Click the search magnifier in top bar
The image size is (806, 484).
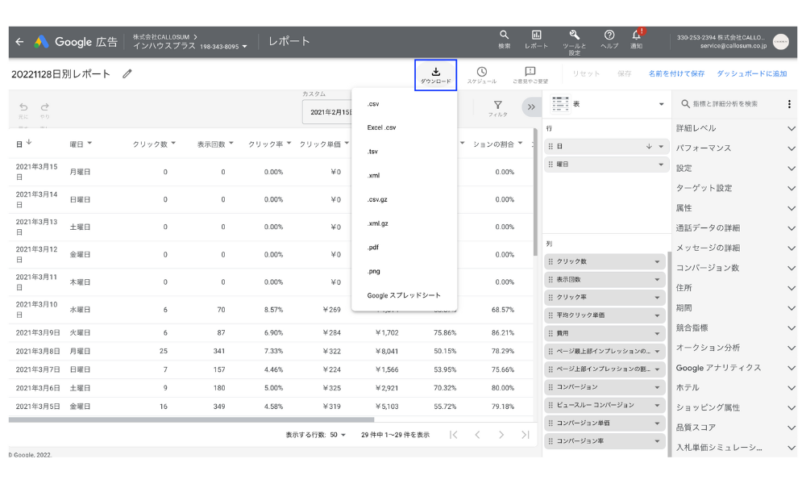click(x=504, y=37)
